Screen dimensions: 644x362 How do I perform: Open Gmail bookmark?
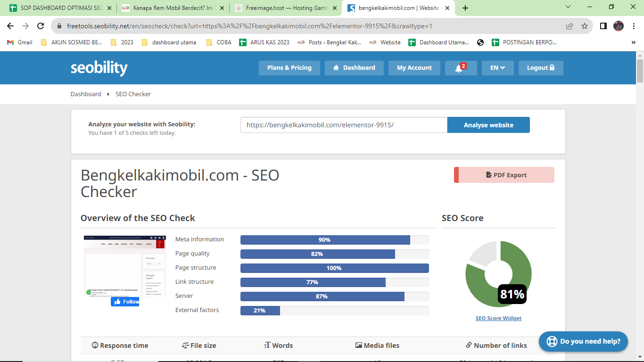(20, 42)
